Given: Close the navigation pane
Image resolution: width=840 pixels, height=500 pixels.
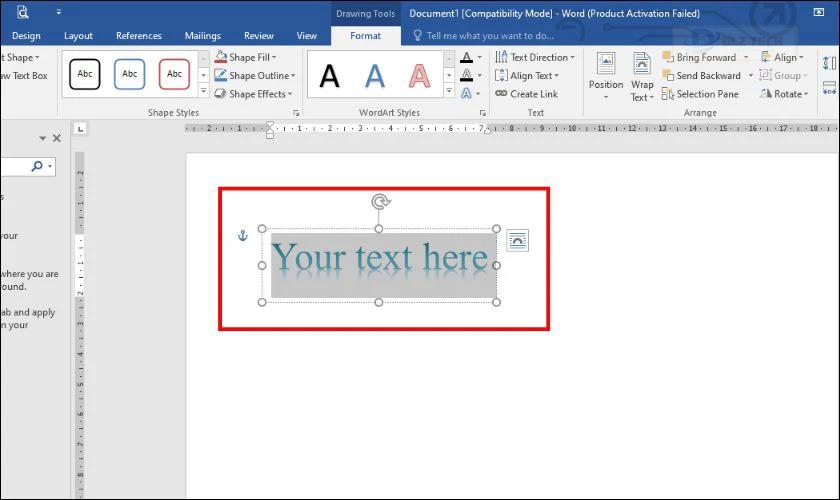Looking at the screenshot, I should [57, 138].
